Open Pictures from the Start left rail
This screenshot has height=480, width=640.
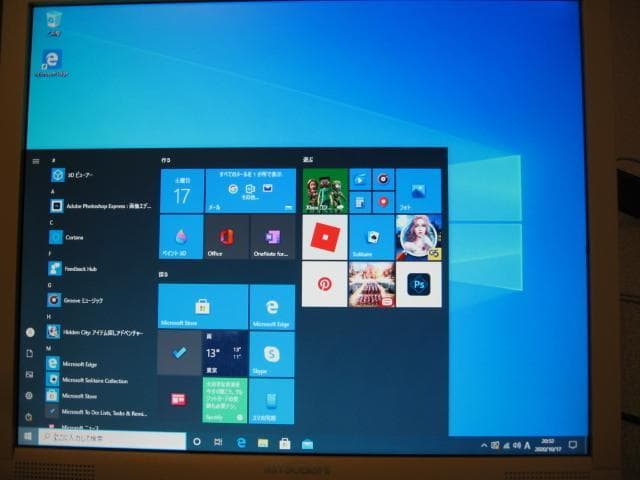(x=29, y=374)
